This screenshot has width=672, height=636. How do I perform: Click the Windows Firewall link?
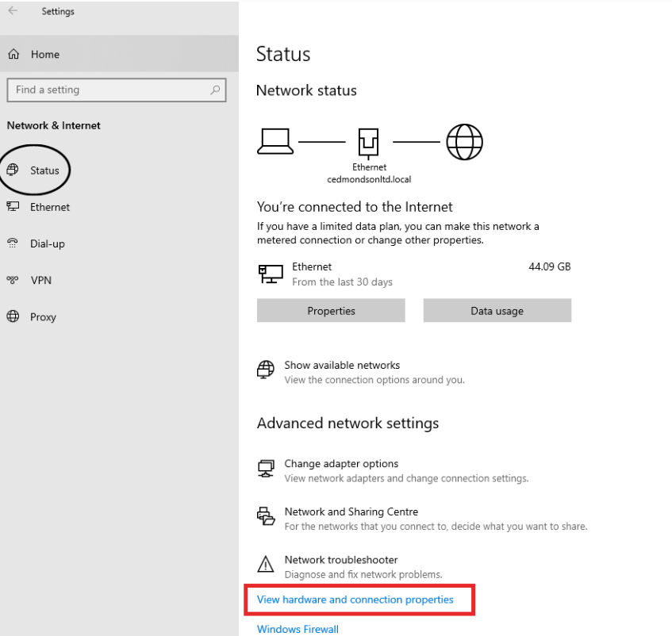(297, 628)
